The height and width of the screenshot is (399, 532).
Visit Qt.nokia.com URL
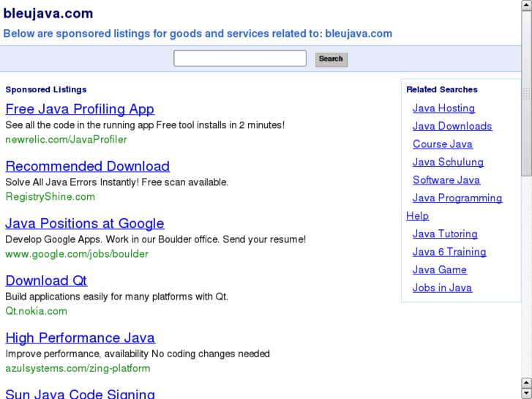pyautogui.click(x=37, y=311)
